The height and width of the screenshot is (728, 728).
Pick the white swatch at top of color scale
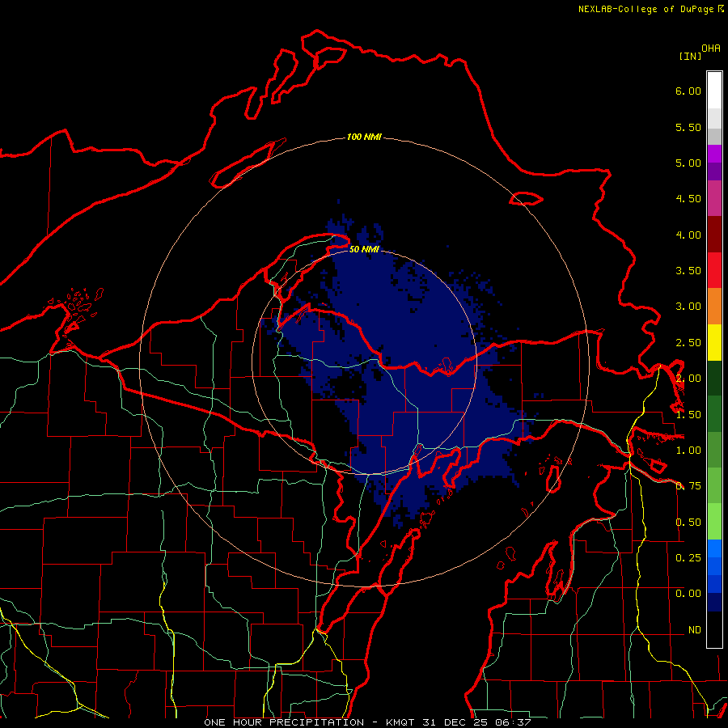coord(714,90)
